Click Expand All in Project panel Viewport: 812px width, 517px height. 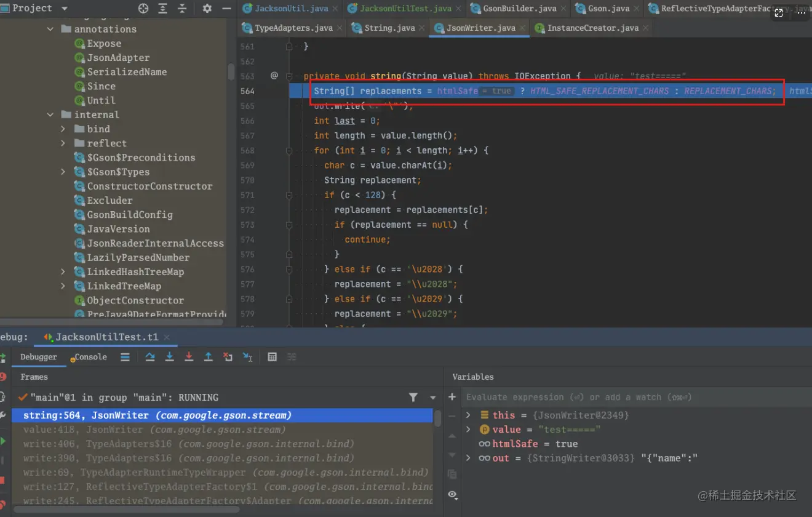tap(162, 9)
